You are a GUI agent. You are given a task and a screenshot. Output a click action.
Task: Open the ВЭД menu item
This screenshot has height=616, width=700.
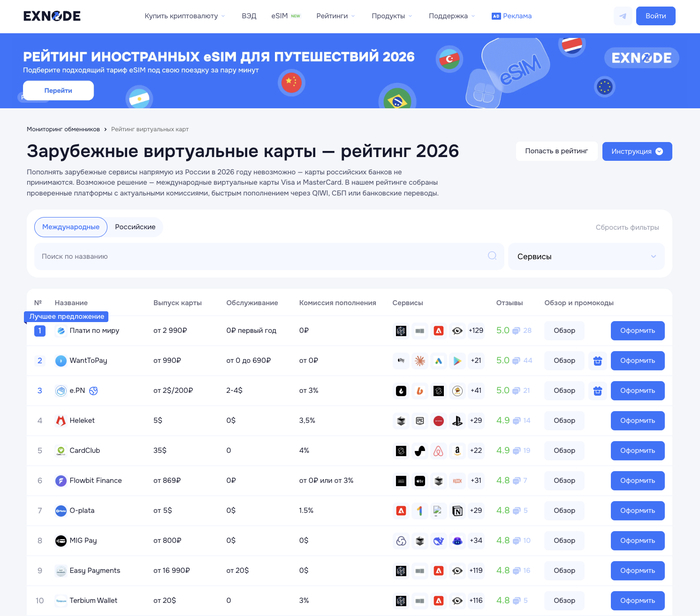(x=249, y=16)
